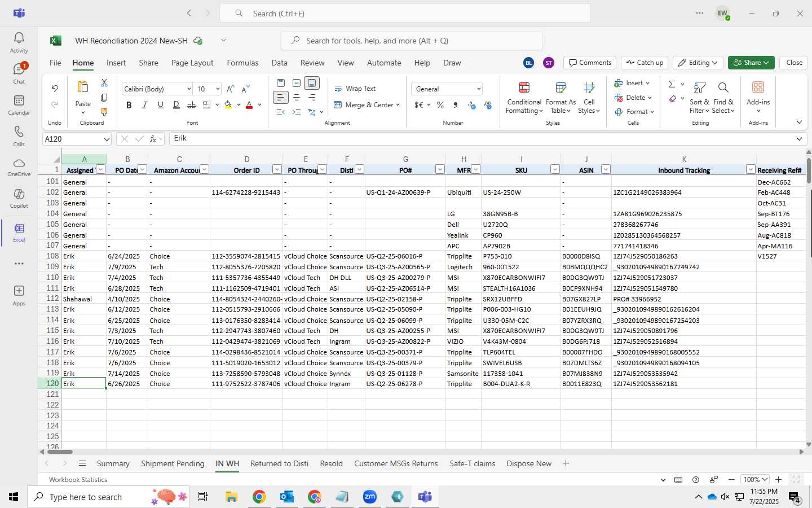Toggle Strikethrough formatting
This screenshot has width=812, height=508.
click(x=192, y=105)
